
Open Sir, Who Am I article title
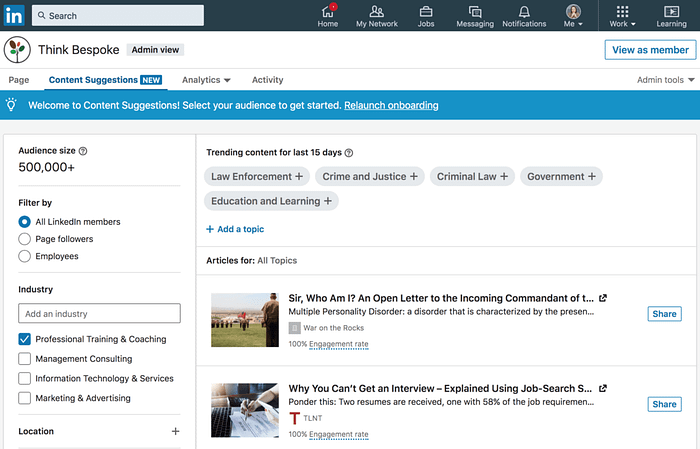tap(441, 298)
